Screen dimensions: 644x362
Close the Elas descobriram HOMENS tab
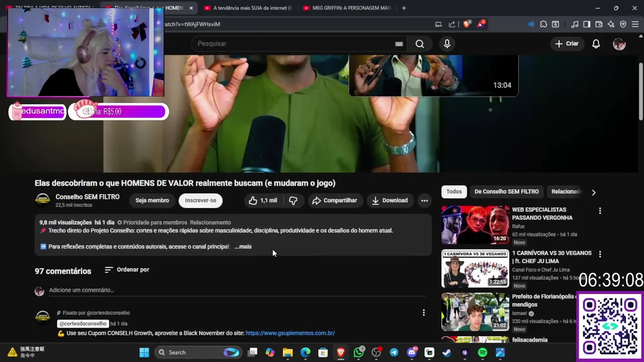(191, 8)
